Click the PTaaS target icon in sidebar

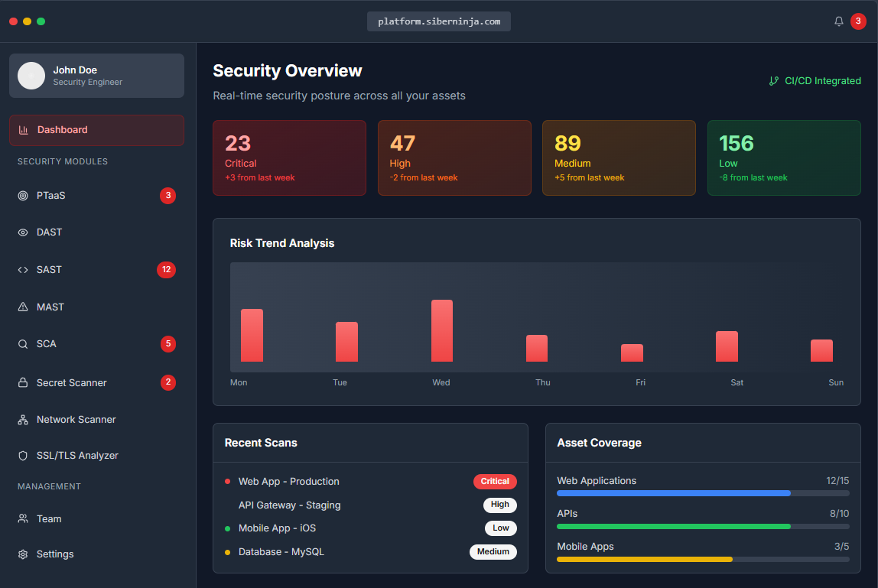point(23,196)
